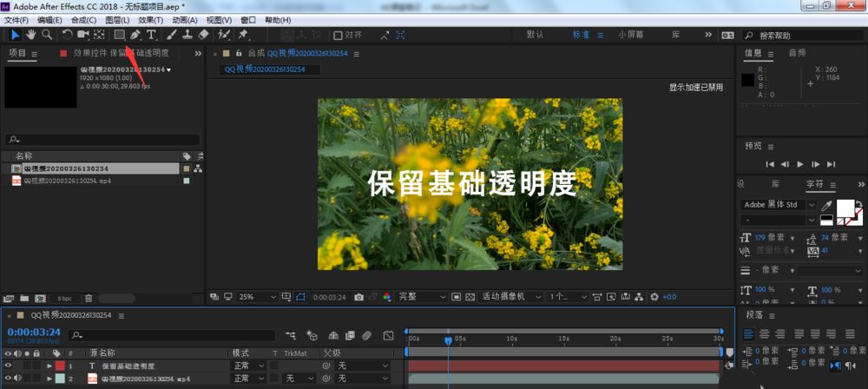Click the preview play button
Viewport: 868px width, 389px height.
(800, 164)
